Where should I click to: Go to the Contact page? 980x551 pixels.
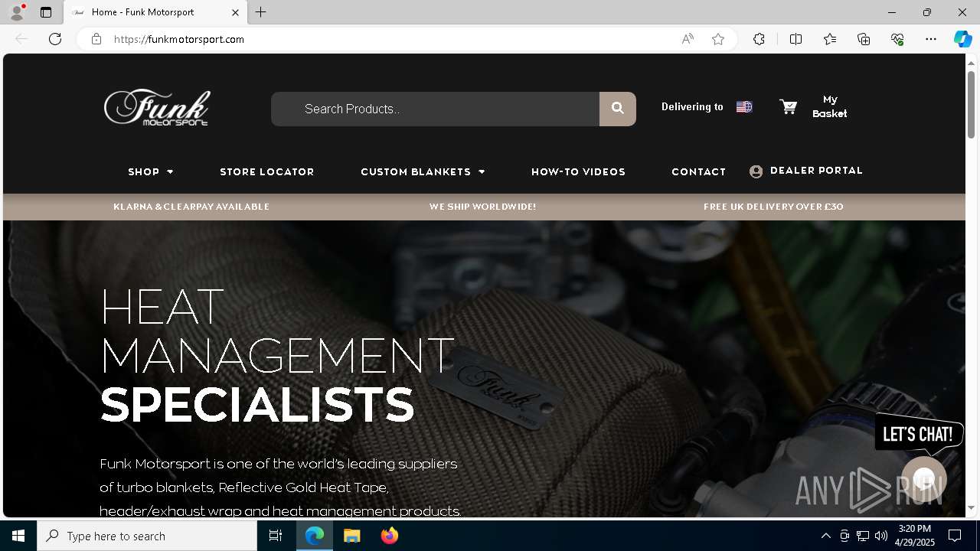click(699, 171)
